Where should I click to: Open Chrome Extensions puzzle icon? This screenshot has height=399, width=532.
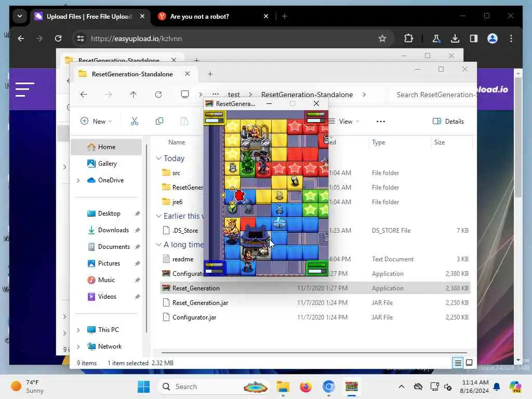point(408,38)
